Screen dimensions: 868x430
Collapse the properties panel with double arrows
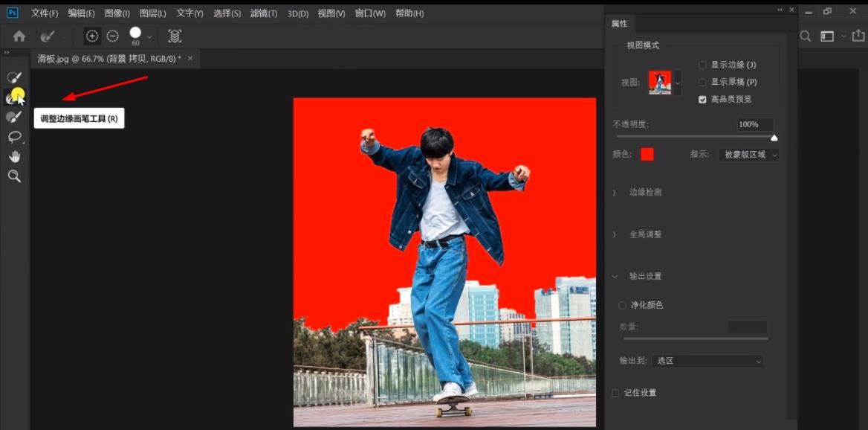pos(780,10)
